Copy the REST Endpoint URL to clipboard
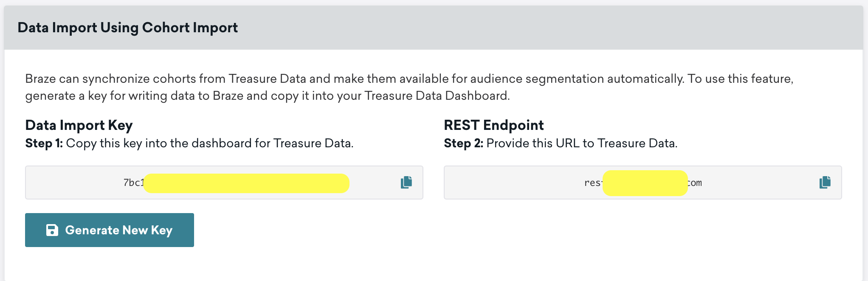The height and width of the screenshot is (281, 868). pyautogui.click(x=825, y=183)
